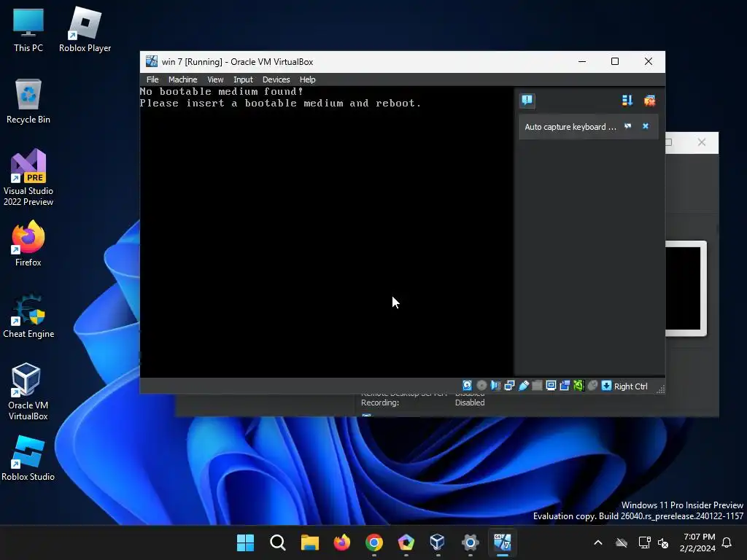747x560 pixels.
Task: Click the optical disk status icon
Action: point(481,385)
